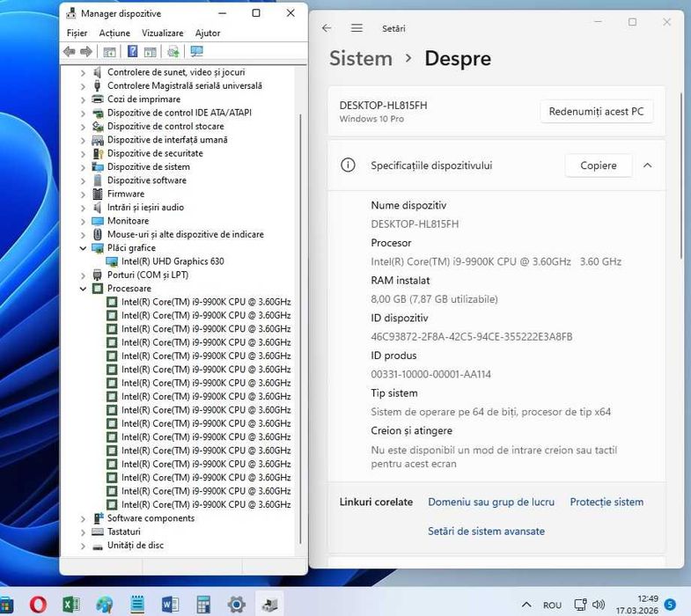Screen dimensions: 691x616
Task: Collapse the Plăci grafice node
Action: (83, 248)
